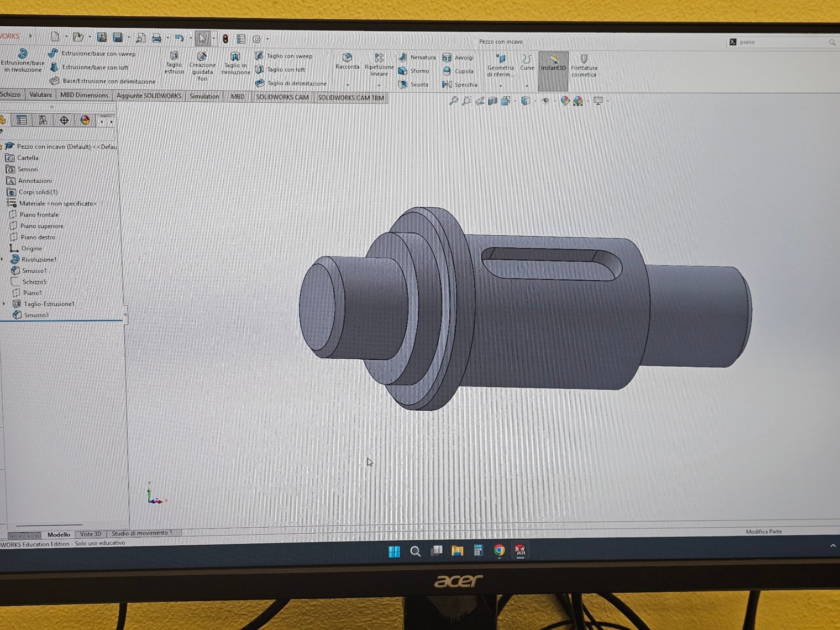Choose Taglio con sweep
The width and height of the screenshot is (840, 630).
[284, 56]
